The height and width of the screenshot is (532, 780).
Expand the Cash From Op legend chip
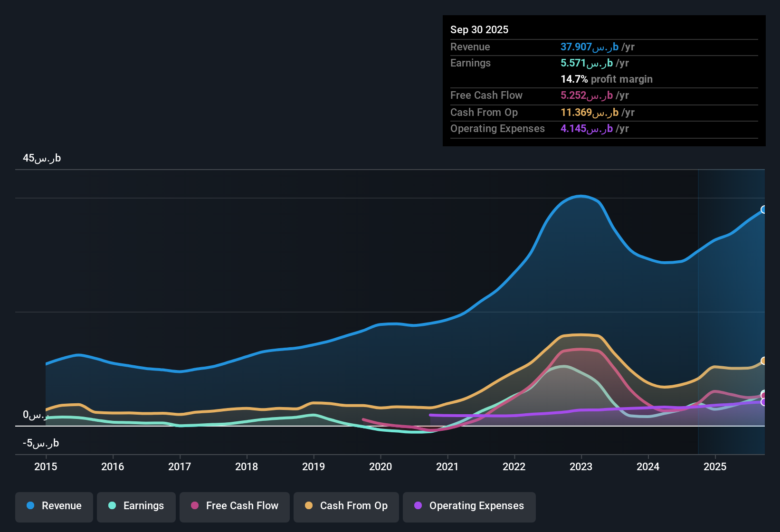(x=346, y=506)
